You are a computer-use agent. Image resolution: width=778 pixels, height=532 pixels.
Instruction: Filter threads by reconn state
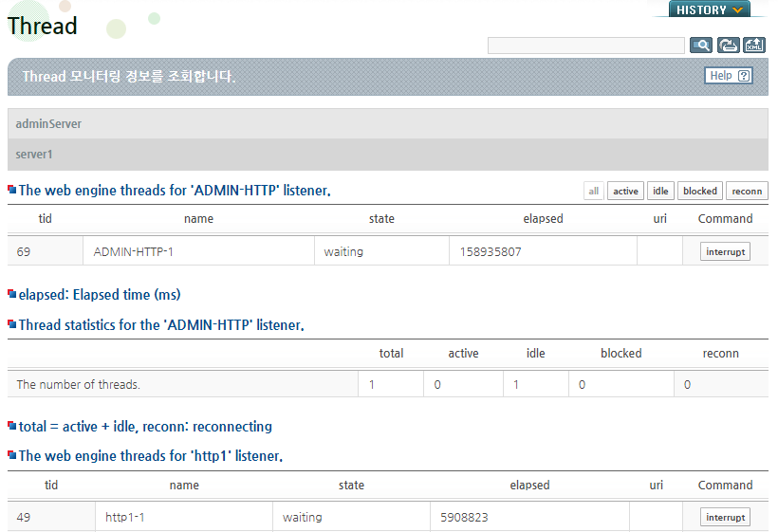tap(747, 191)
